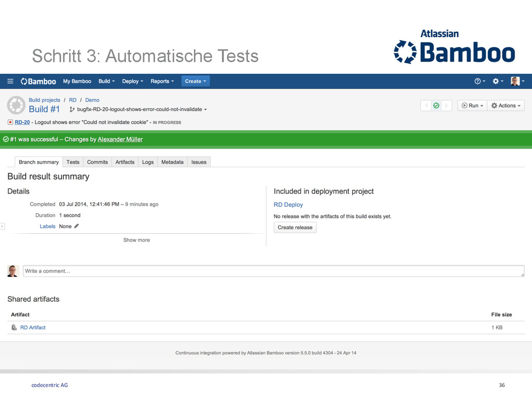The width and height of the screenshot is (532, 399).
Task: Select the Branch summary tab
Action: pyautogui.click(x=38, y=162)
